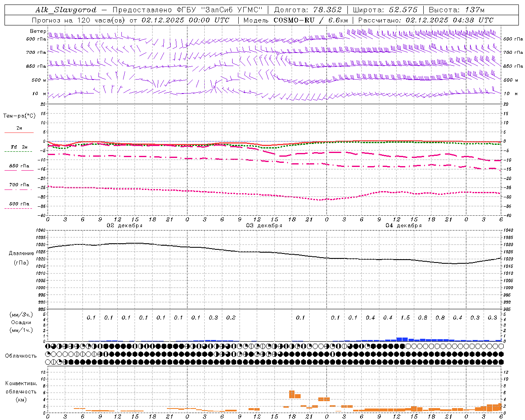The image size is (525, 420).
Task: Click the '(км)' unit label under convective cloudiness
Action: coord(21,399)
